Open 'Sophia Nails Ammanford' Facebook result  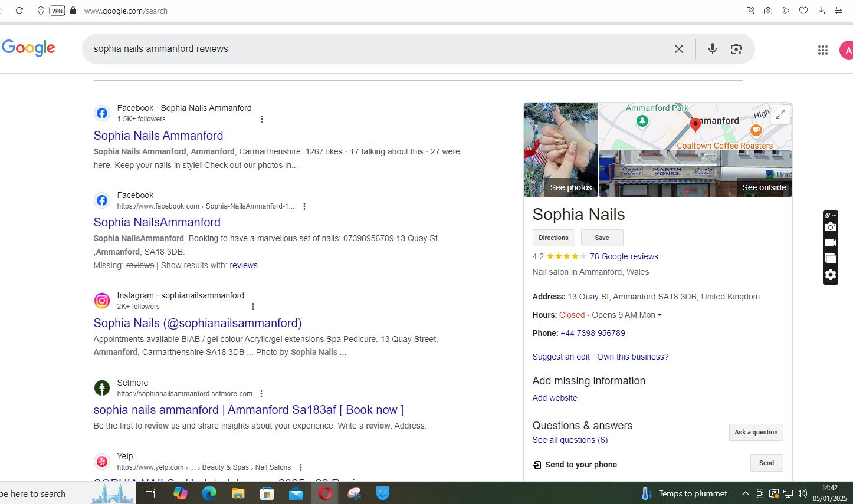158,136
